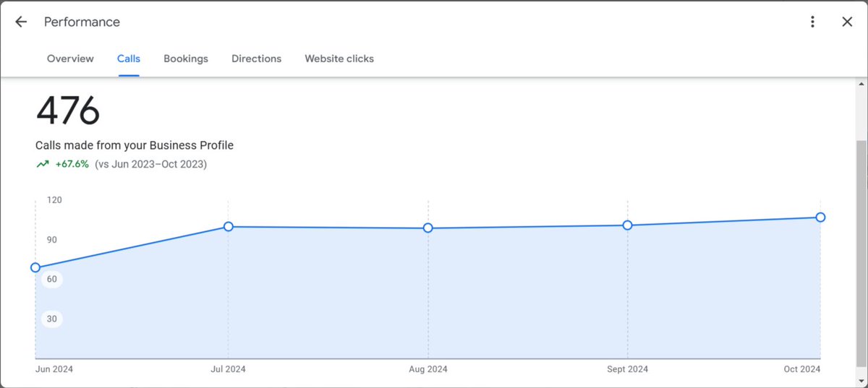Viewport: 868px width, 388px height.
Task: Click the 'Jul 2024' axis label
Action: pyautogui.click(x=229, y=369)
